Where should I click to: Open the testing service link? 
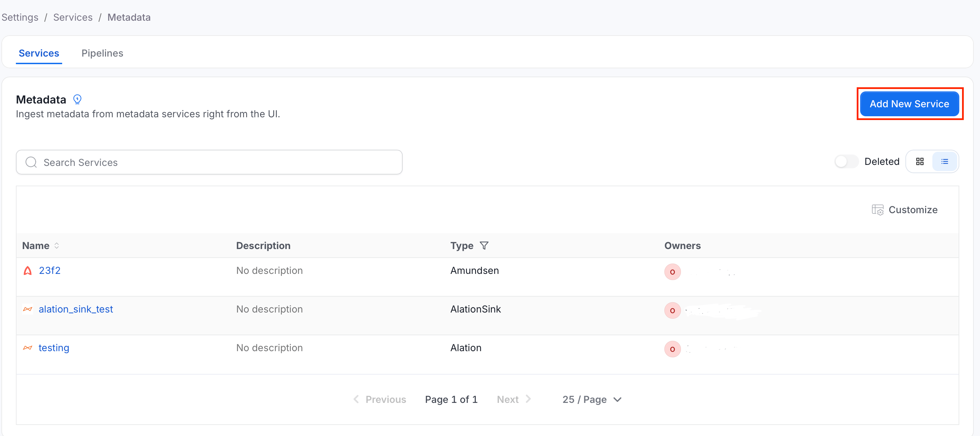point(54,348)
